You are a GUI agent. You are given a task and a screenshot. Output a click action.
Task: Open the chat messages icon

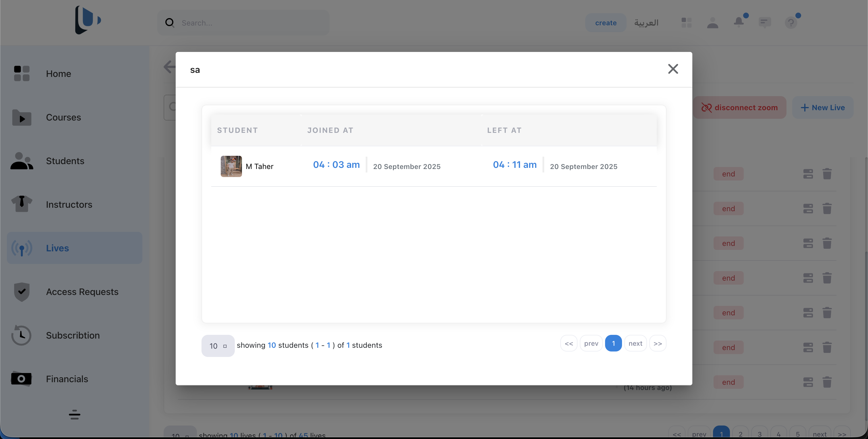(765, 23)
